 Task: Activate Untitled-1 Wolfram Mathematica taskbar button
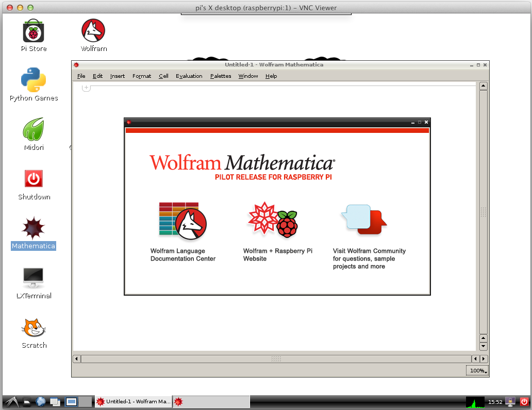coord(134,402)
